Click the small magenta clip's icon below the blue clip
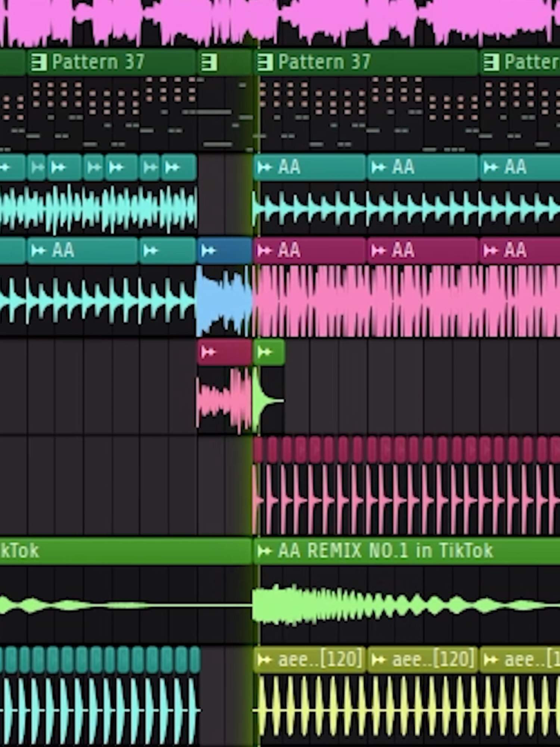 (x=208, y=352)
